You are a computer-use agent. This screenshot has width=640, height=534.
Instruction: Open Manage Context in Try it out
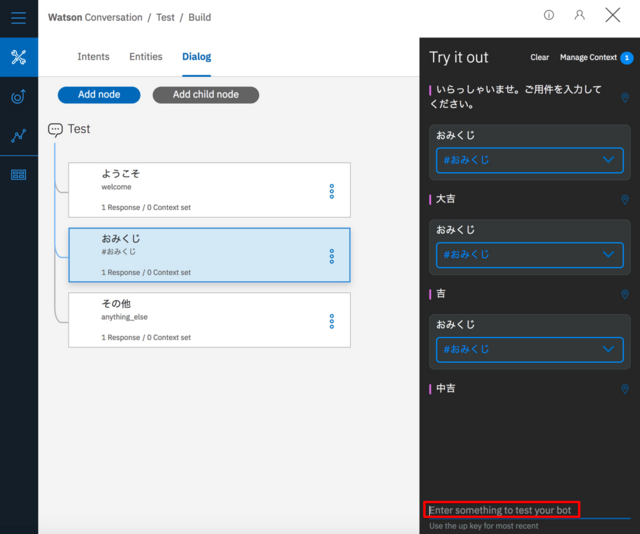588,58
